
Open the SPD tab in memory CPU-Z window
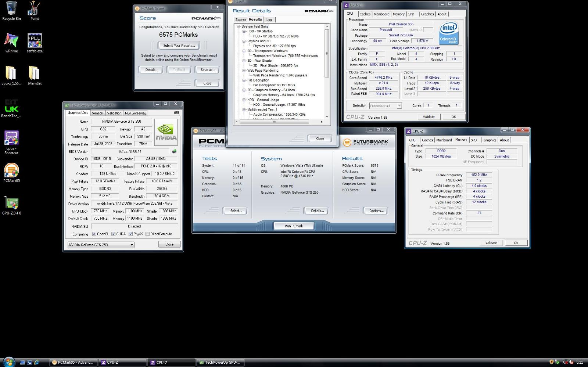click(x=474, y=140)
